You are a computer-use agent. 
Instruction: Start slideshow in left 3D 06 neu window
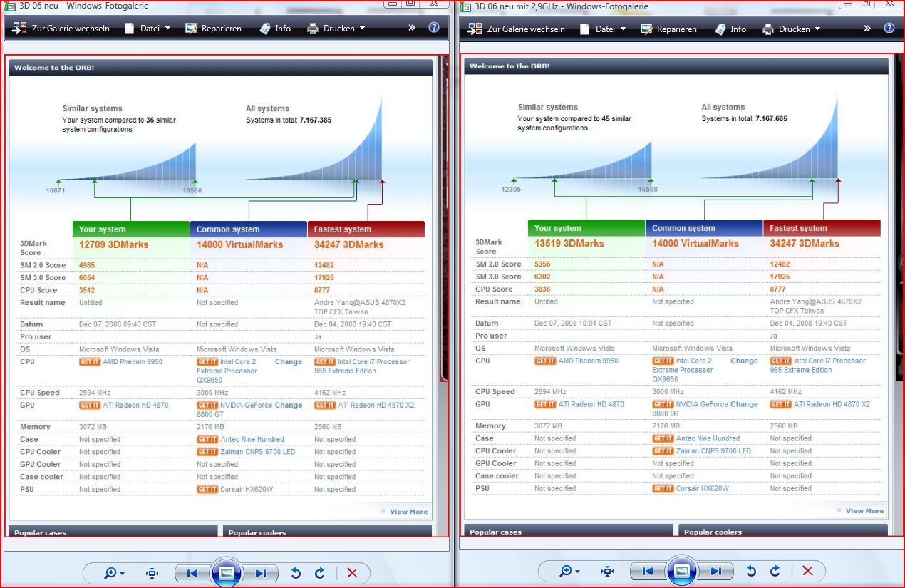point(227,573)
